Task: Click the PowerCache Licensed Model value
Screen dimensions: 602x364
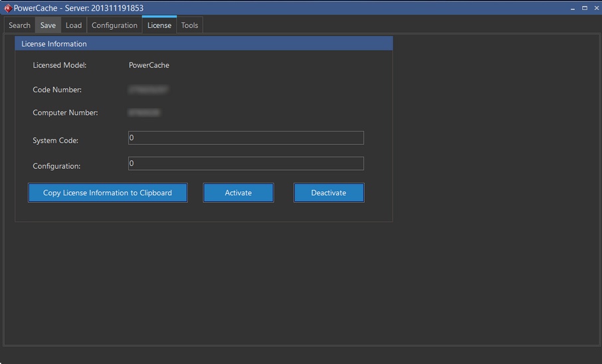Action: tap(149, 65)
